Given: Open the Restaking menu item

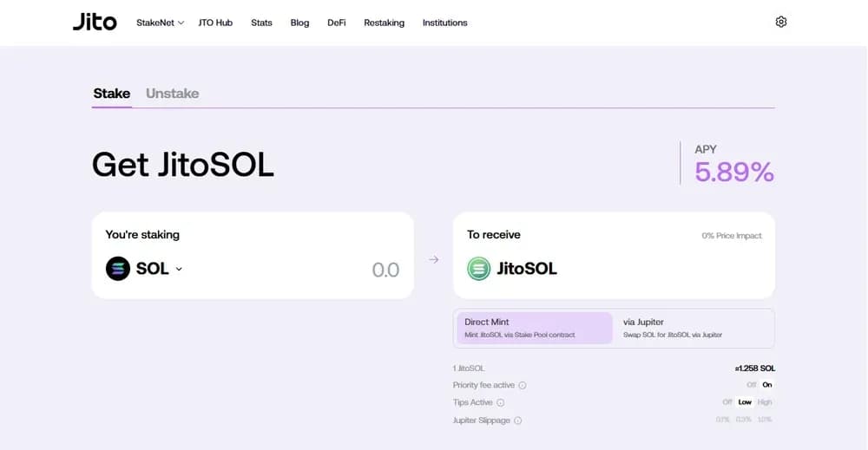Looking at the screenshot, I should coord(385,23).
